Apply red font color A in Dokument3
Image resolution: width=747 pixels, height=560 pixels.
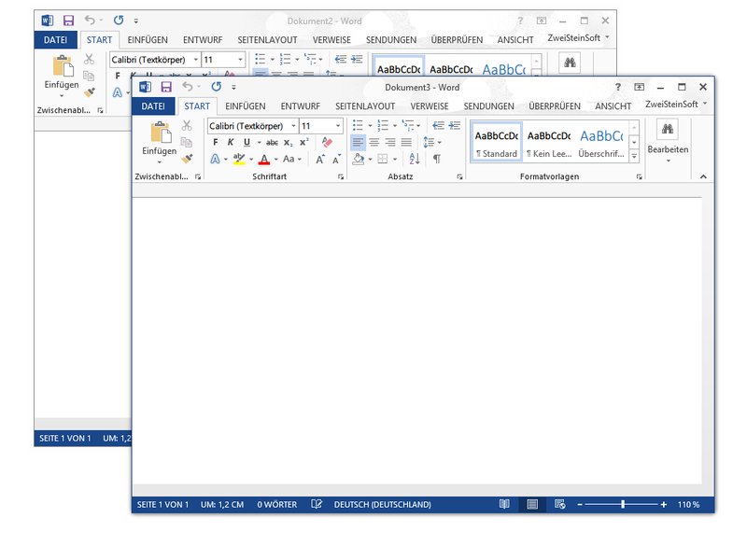tap(264, 160)
